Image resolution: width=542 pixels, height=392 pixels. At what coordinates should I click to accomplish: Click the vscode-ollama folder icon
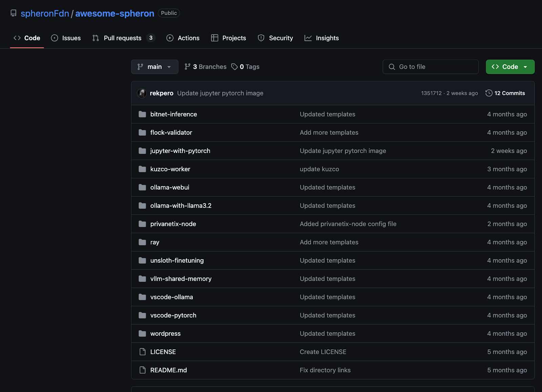pyautogui.click(x=142, y=297)
